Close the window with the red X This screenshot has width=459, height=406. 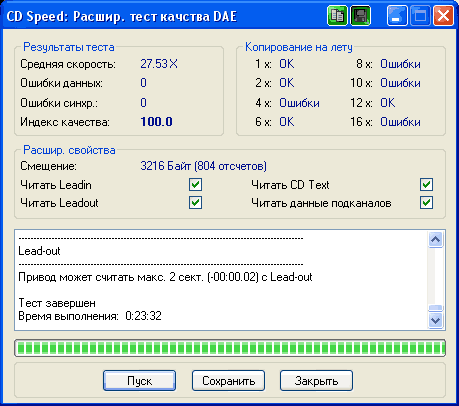coord(443,15)
